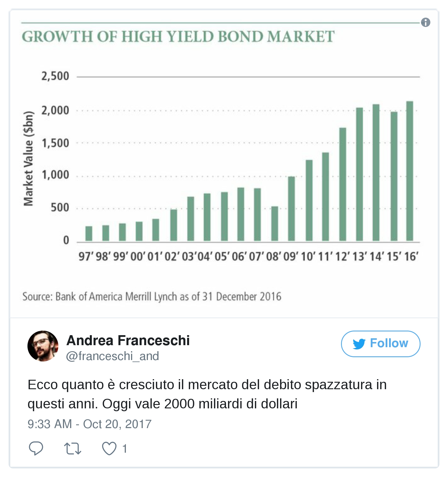The image size is (448, 477).
Task: Retweet Andrea Franceschi's post
Action: coord(73,448)
